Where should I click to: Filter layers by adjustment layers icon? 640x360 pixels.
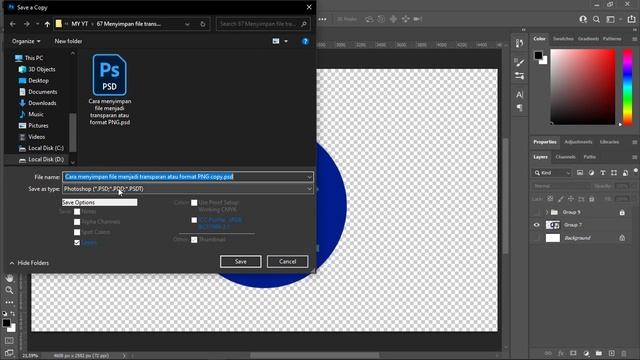click(591, 173)
